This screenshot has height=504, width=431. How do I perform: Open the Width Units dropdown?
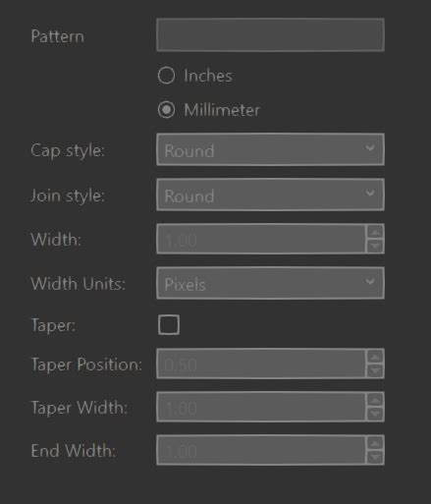click(270, 283)
